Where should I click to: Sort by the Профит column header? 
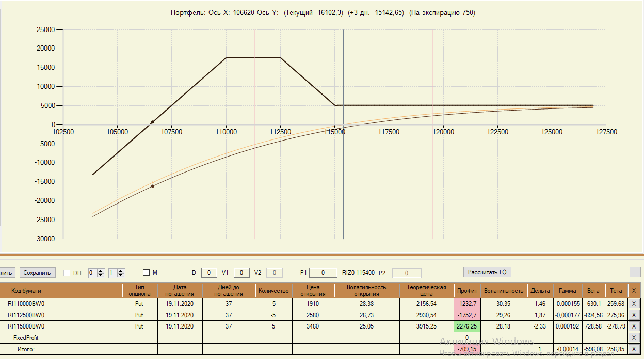pos(467,291)
